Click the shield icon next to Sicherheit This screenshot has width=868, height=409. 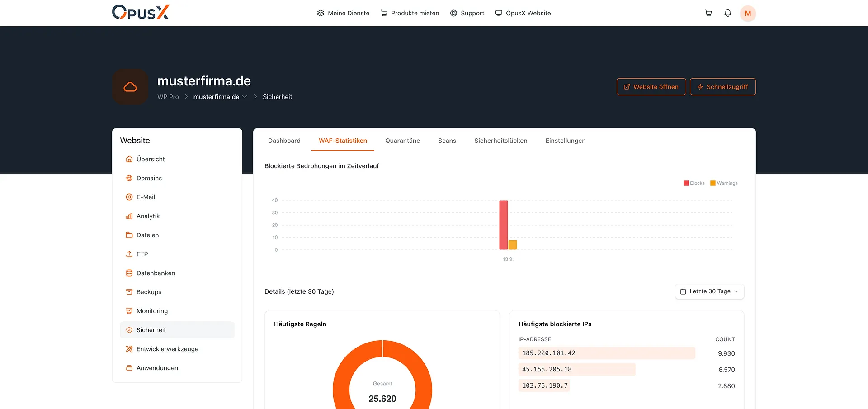pos(129,330)
